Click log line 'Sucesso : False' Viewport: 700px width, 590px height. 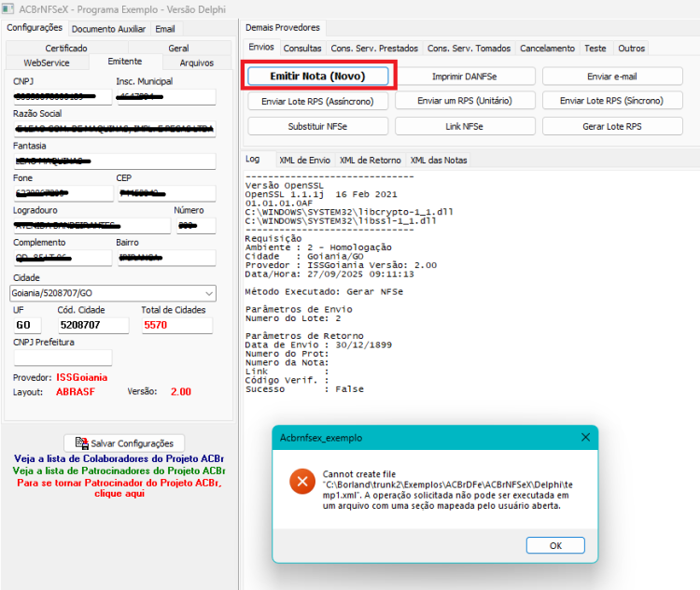pos(304,389)
